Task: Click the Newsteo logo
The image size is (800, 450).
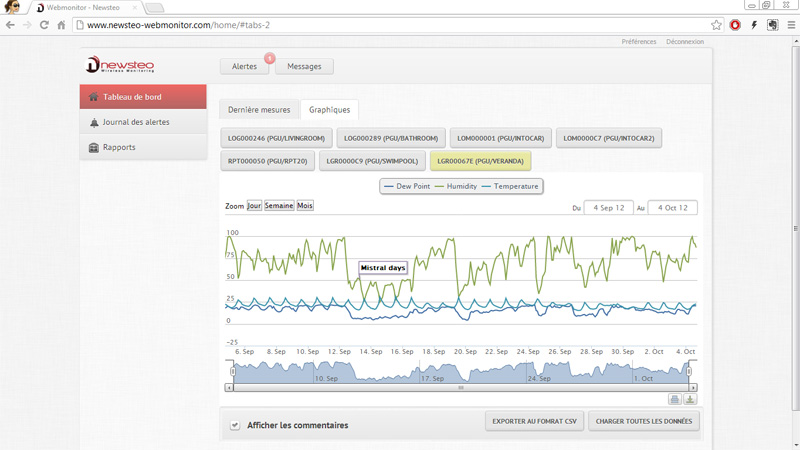Action: click(120, 65)
